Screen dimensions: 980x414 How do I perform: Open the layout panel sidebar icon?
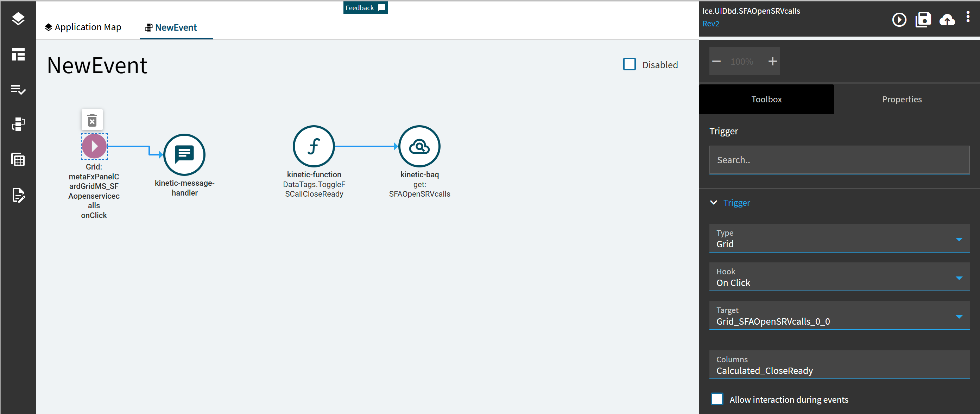pos(18,54)
